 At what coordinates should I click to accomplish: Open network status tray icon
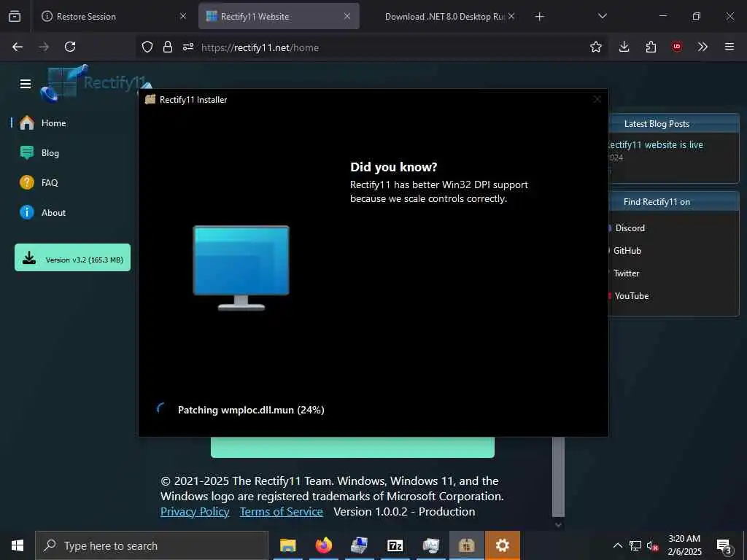point(635,545)
